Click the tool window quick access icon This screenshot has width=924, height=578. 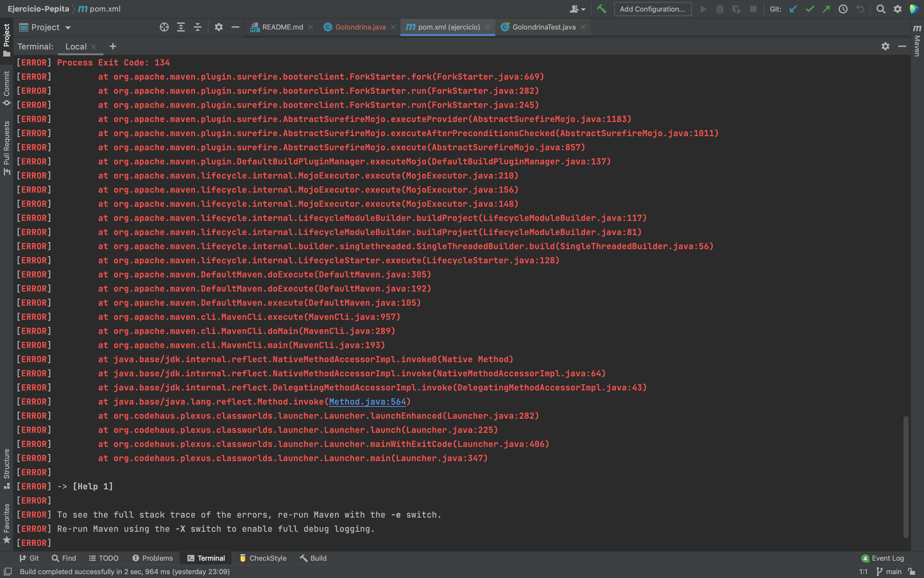coord(8,572)
